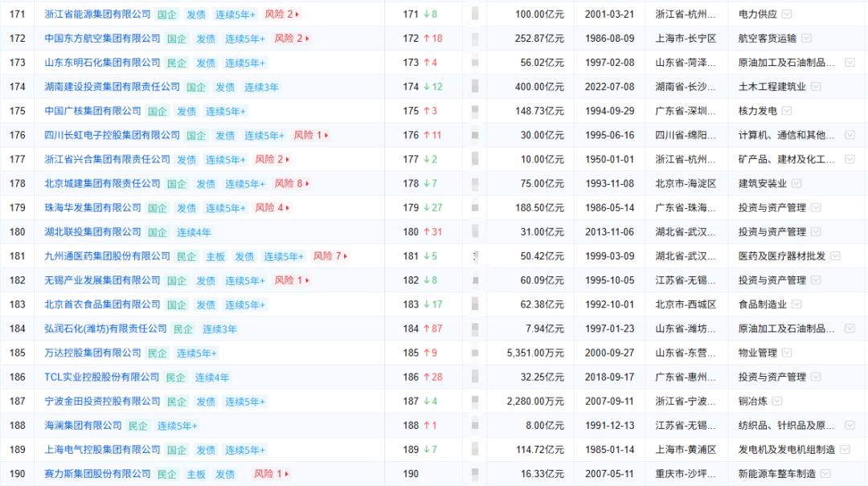Open 赛力斯集团股份有限公司 link

click(97, 474)
